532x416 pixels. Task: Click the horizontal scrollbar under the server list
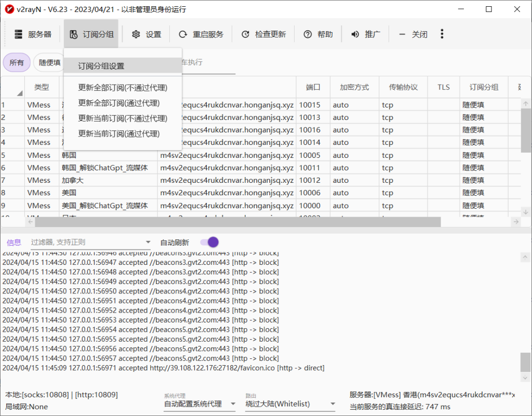[234, 221]
